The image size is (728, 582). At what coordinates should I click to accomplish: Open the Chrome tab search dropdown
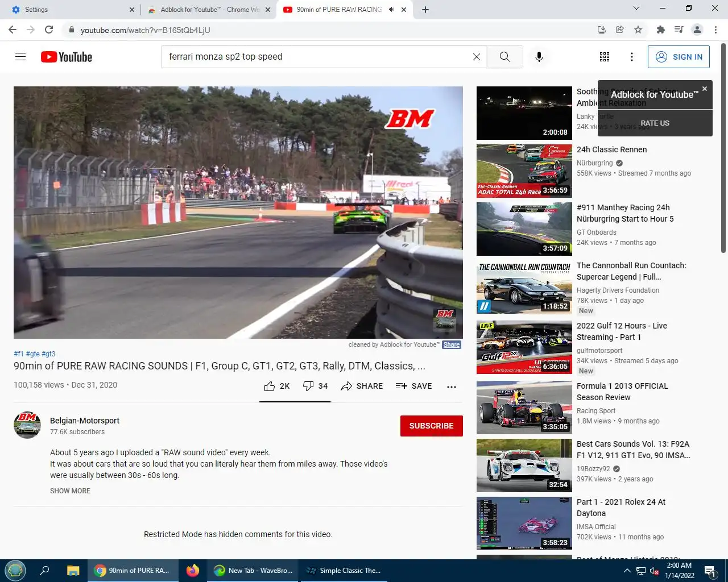coord(636,9)
